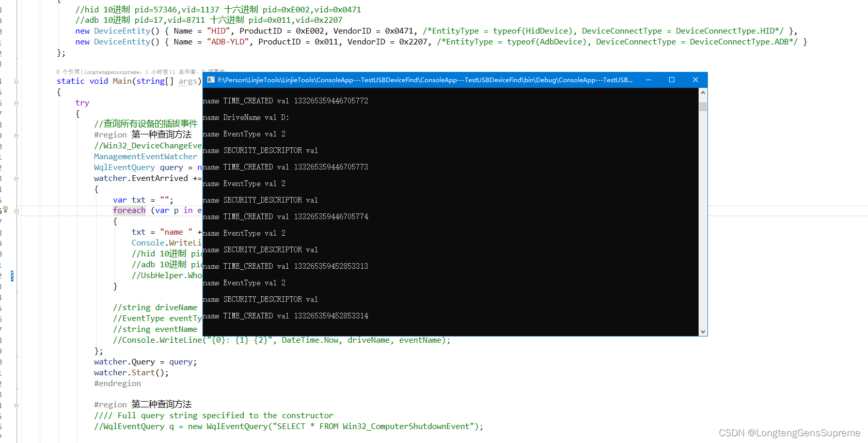Click 'watcher.EventArrived' in code
Screen dimensions: 868x443
(141, 178)
